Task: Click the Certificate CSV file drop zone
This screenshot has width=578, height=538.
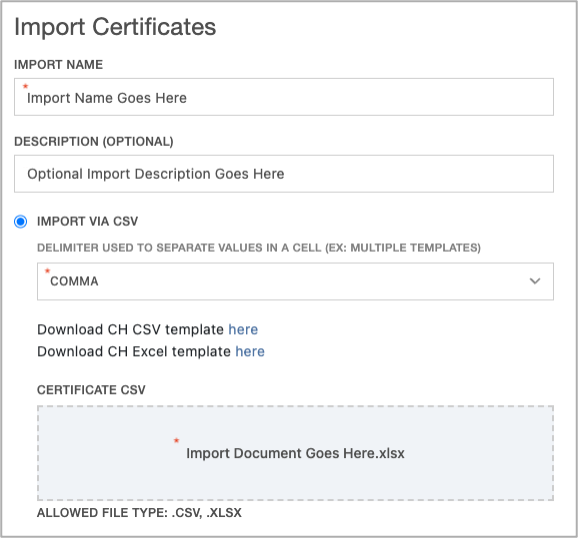Action: [295, 453]
